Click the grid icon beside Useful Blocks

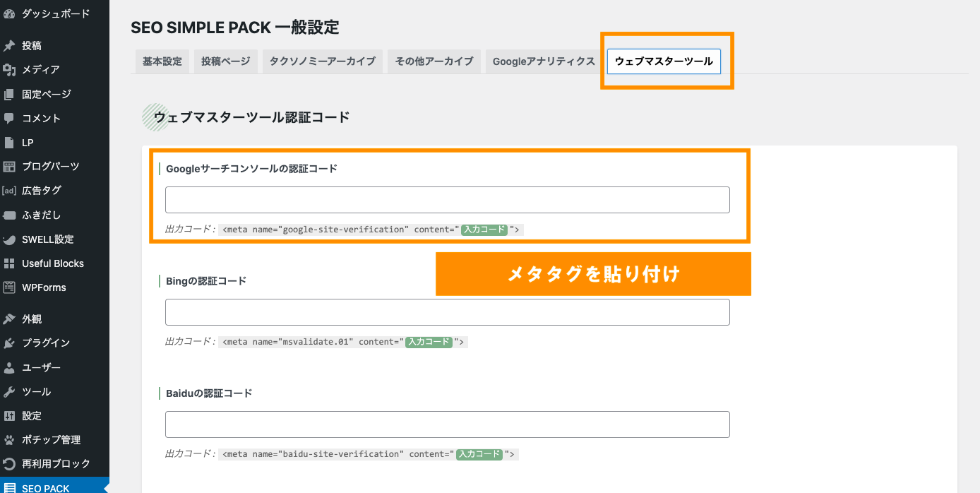coord(9,263)
